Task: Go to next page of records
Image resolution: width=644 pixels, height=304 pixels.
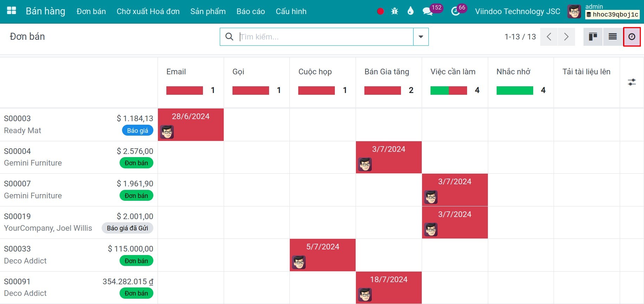Action: 566,37
